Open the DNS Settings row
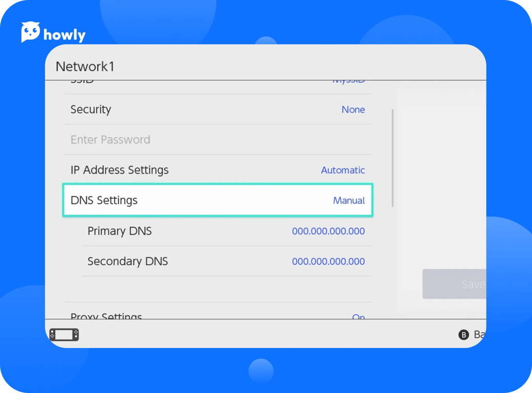Viewport: 532px width, 393px height. (x=104, y=201)
